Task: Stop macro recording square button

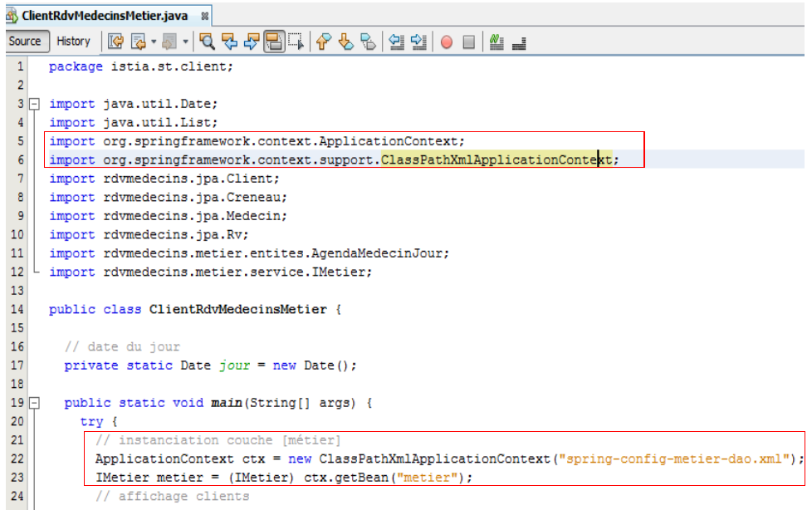Action: [468, 42]
